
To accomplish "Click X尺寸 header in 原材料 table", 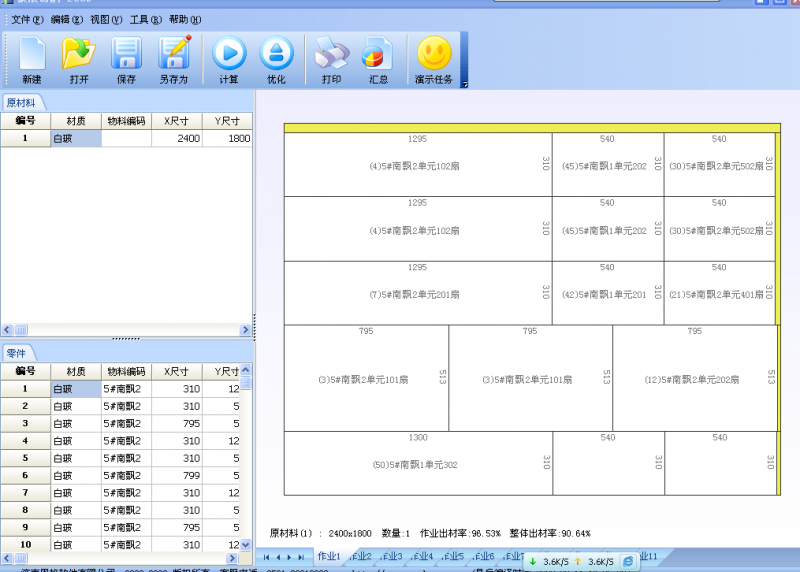I will pos(177,121).
